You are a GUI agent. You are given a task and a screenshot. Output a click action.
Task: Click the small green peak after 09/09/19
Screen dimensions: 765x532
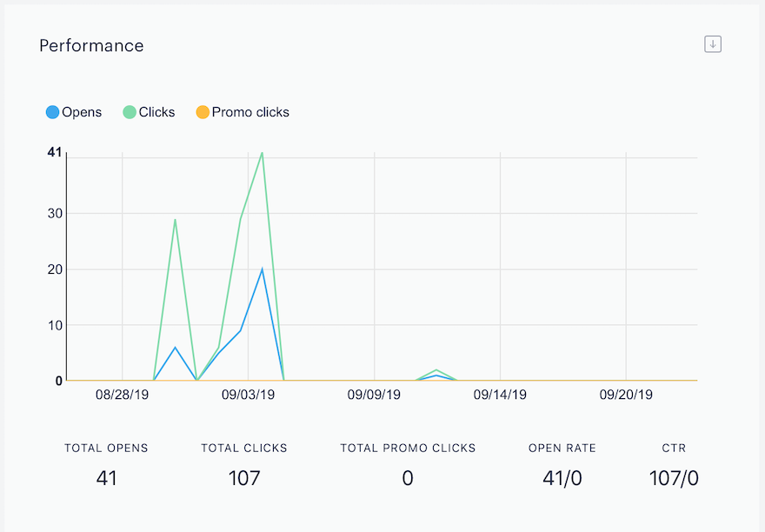pos(436,370)
